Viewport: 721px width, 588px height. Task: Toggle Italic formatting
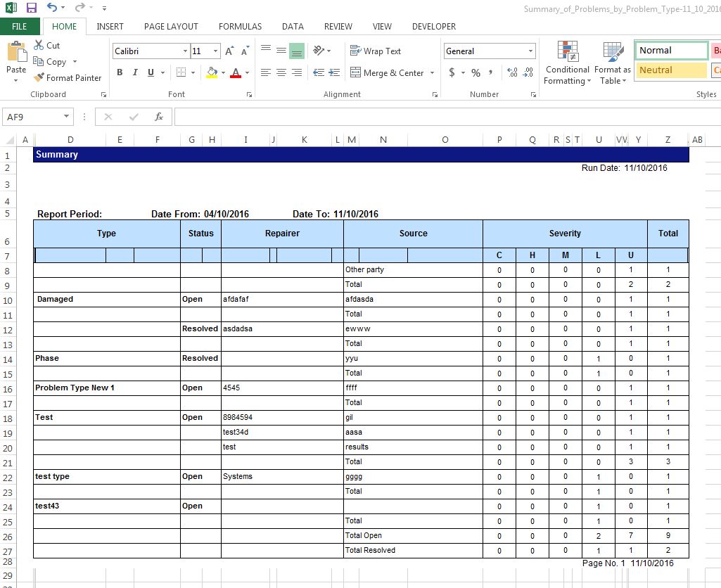[135, 72]
